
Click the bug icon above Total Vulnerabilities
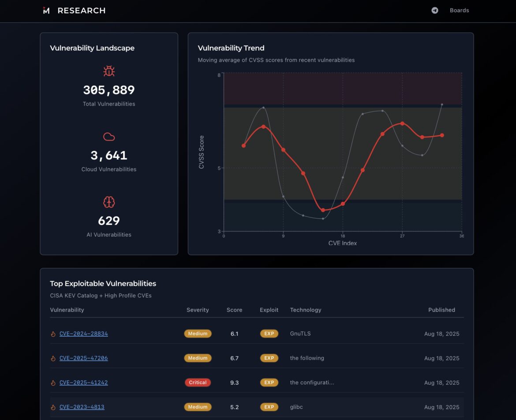(109, 71)
